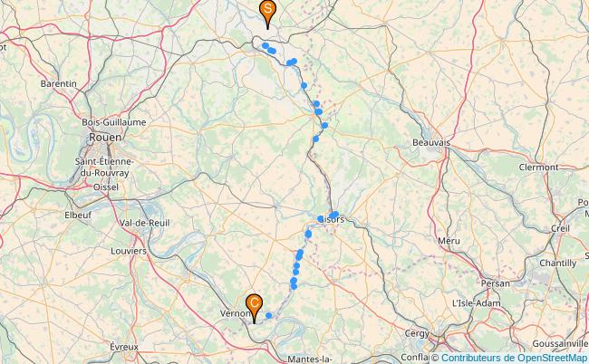
Task: Select the blue dot next to Vernon marker
Action: click(269, 316)
